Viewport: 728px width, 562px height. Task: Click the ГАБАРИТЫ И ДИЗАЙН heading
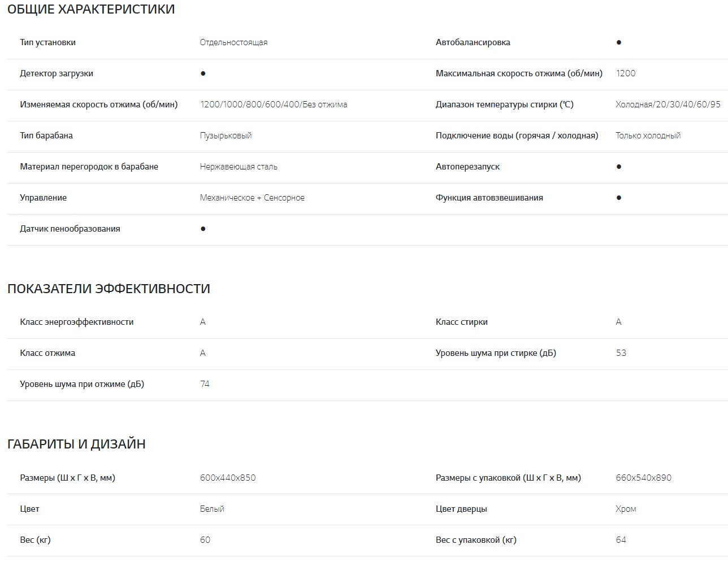76,444
